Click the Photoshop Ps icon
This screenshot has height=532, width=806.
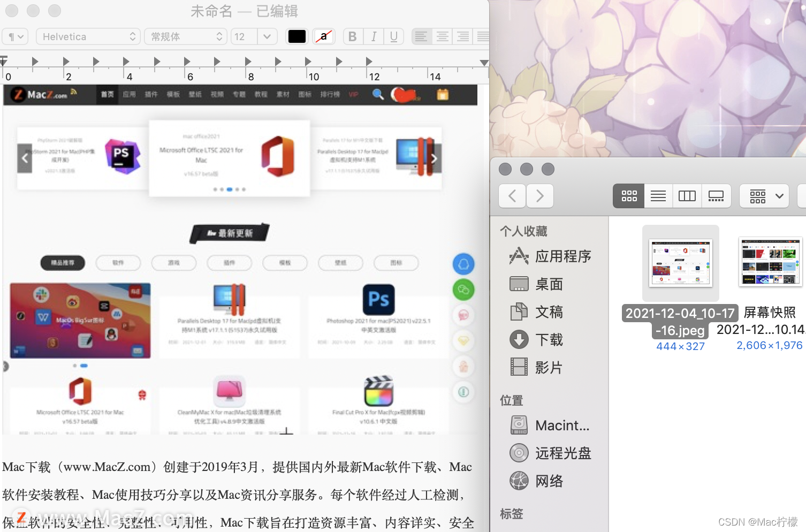click(379, 299)
